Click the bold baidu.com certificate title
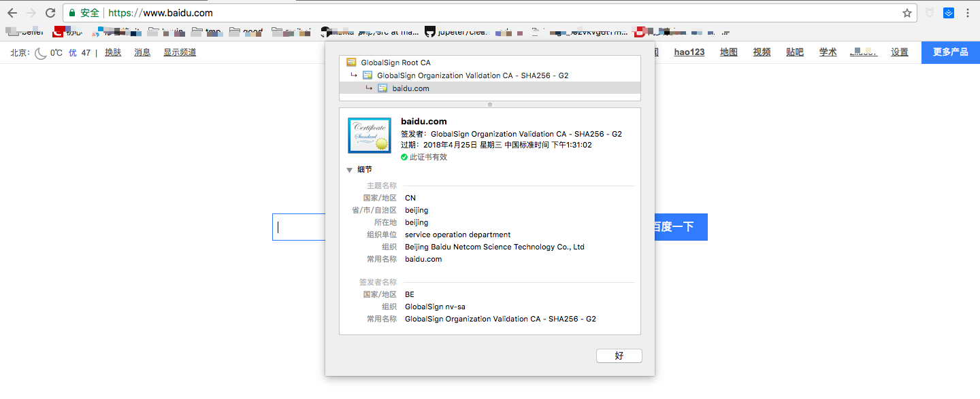 424,122
